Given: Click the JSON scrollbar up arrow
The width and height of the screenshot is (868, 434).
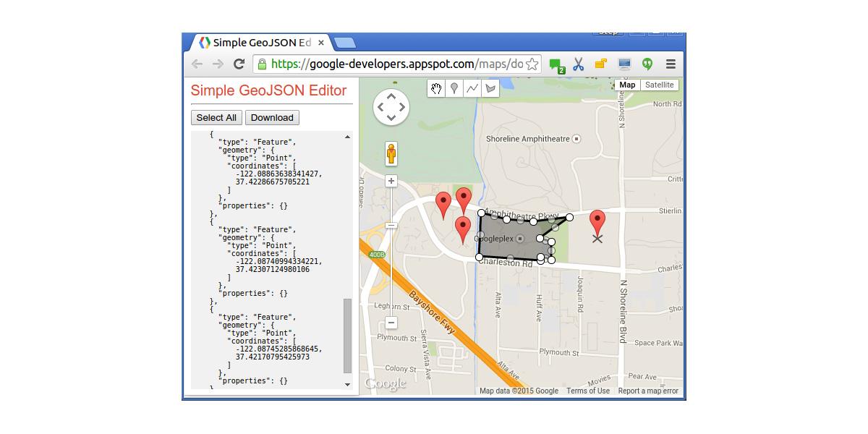Looking at the screenshot, I should coord(347,137).
